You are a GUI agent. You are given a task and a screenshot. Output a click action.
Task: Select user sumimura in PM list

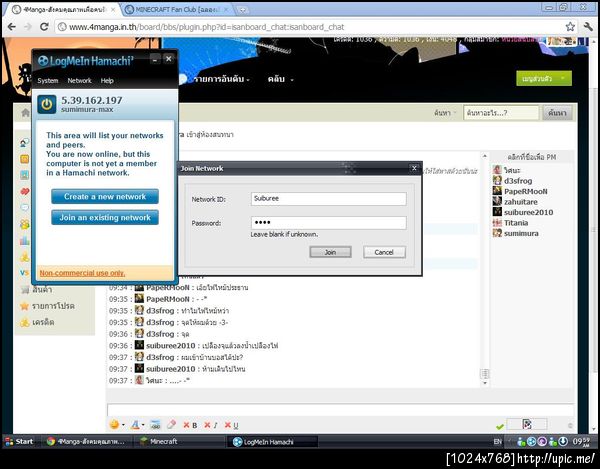(x=521, y=233)
